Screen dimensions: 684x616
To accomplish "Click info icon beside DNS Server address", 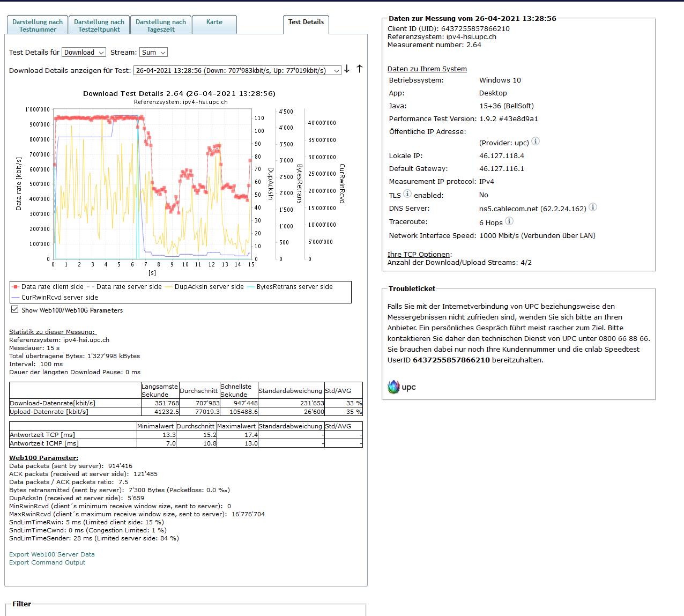I will [593, 207].
